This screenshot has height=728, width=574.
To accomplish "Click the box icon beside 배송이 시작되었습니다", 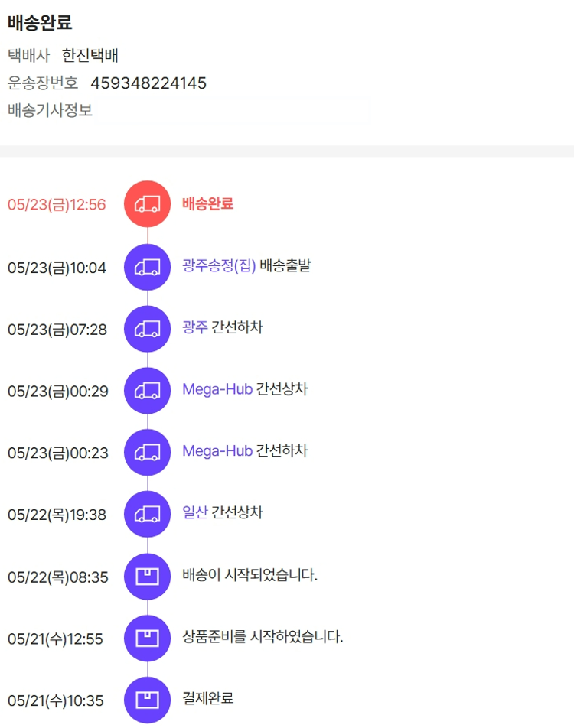I will coord(147,577).
